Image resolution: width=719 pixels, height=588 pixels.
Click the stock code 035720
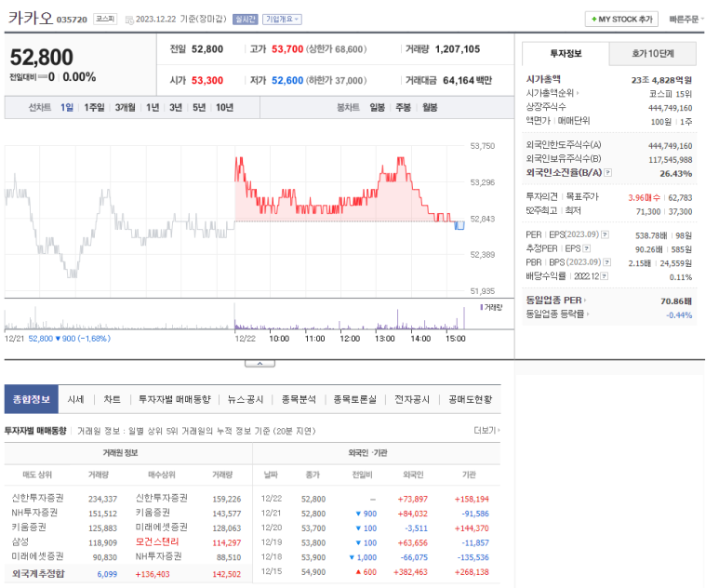coord(72,20)
